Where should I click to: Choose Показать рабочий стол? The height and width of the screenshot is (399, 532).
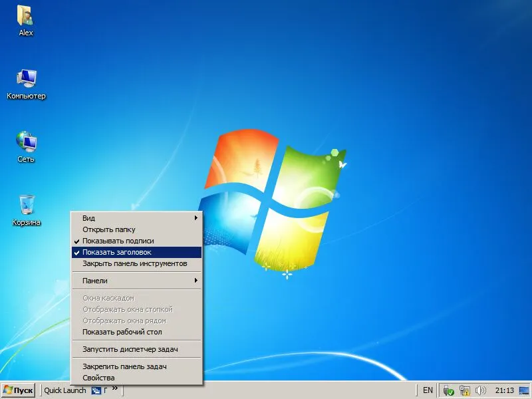[137, 332]
